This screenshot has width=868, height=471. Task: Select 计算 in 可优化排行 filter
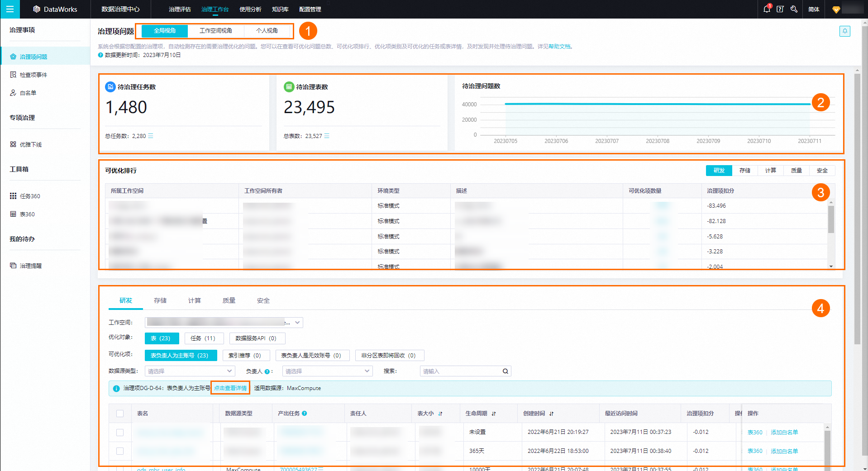click(x=771, y=171)
